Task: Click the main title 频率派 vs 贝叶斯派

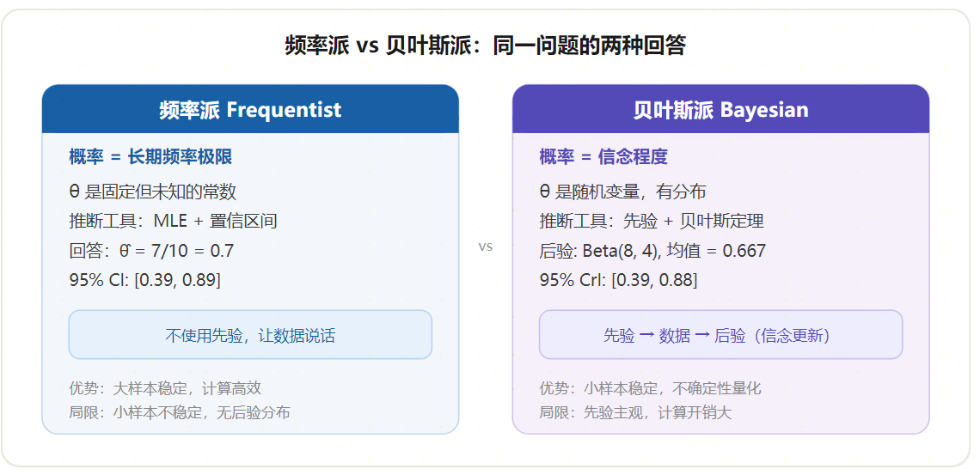Action: click(486, 46)
